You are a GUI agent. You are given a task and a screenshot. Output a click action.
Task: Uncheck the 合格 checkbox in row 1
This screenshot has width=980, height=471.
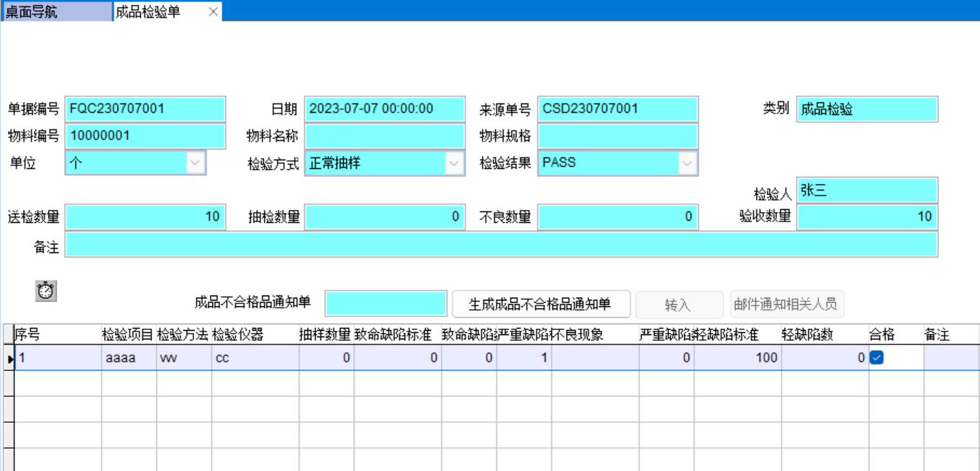tap(876, 357)
